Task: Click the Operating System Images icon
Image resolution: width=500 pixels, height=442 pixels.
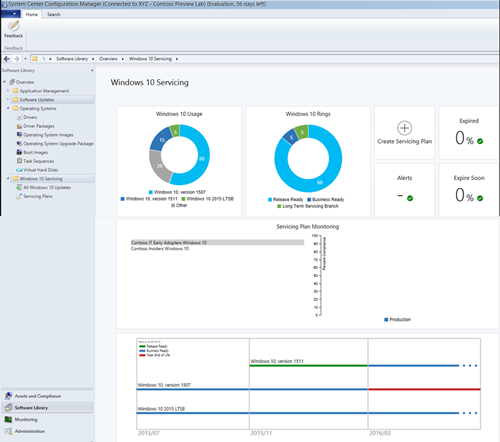Action: pos(19,135)
